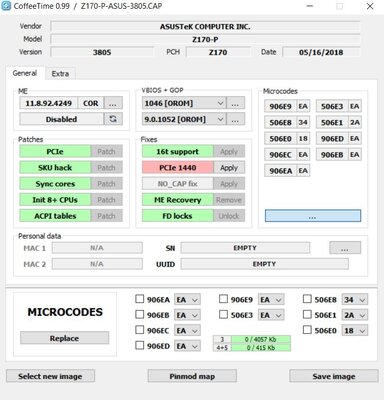Check the 906EA microcode checkbox
The height and width of the screenshot is (400, 384).
(139, 299)
